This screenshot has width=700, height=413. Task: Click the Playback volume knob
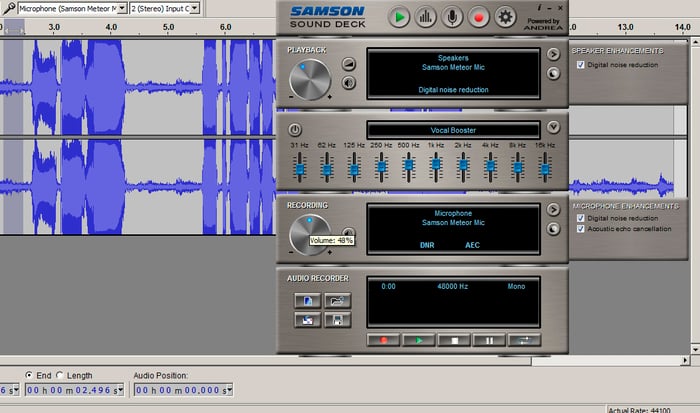point(310,80)
